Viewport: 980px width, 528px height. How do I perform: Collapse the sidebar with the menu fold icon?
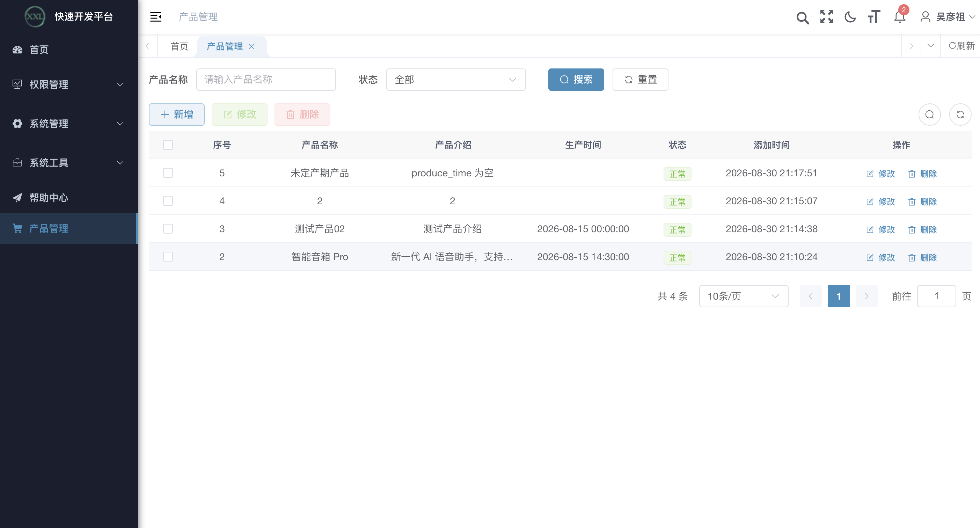156,17
